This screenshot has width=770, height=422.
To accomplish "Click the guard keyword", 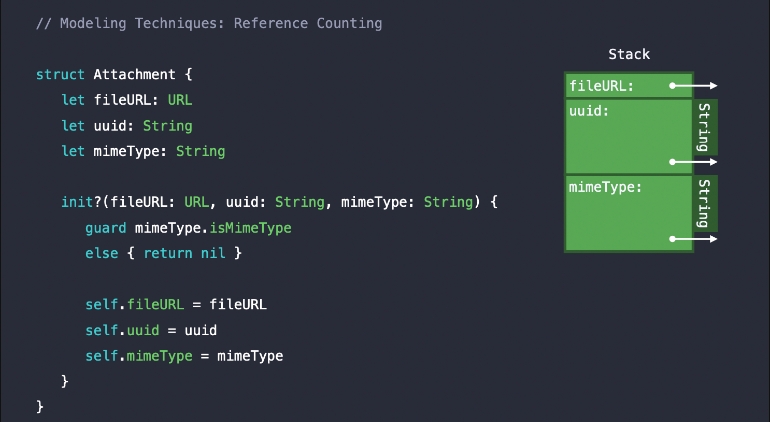I will (x=105, y=228).
